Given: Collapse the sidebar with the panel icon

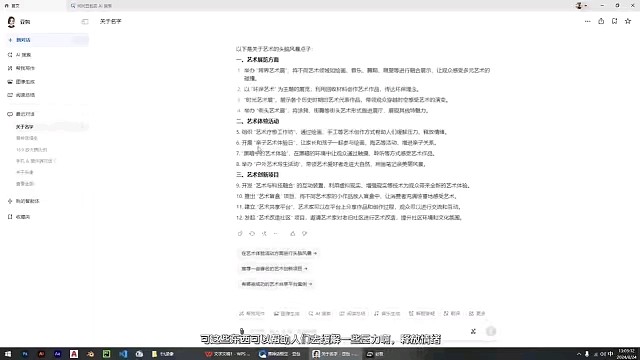Looking at the screenshot, I should [85, 22].
